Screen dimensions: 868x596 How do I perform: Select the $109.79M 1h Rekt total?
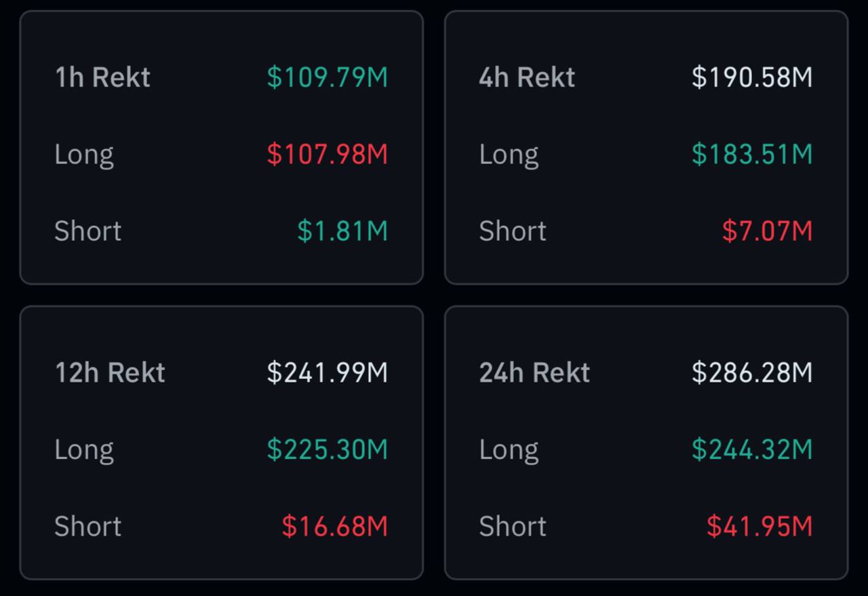328,77
